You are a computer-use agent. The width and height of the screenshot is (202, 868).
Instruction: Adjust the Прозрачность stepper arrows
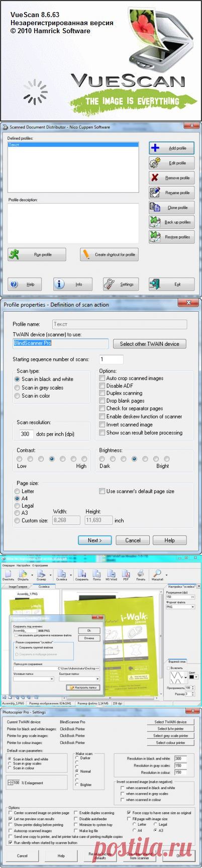[x=193, y=688]
